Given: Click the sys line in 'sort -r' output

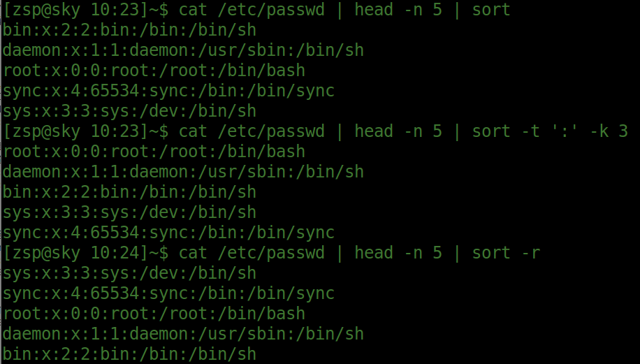Looking at the screenshot, I should coord(129,273).
